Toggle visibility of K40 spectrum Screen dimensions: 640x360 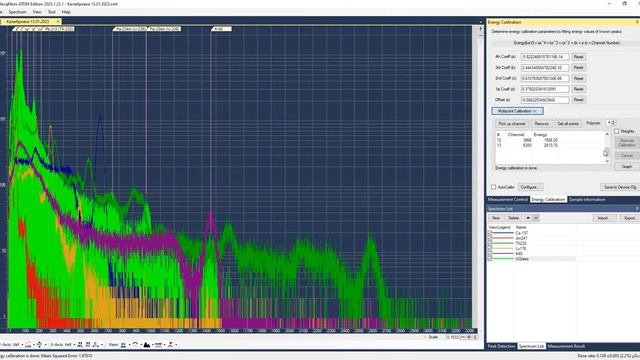pos(490,253)
